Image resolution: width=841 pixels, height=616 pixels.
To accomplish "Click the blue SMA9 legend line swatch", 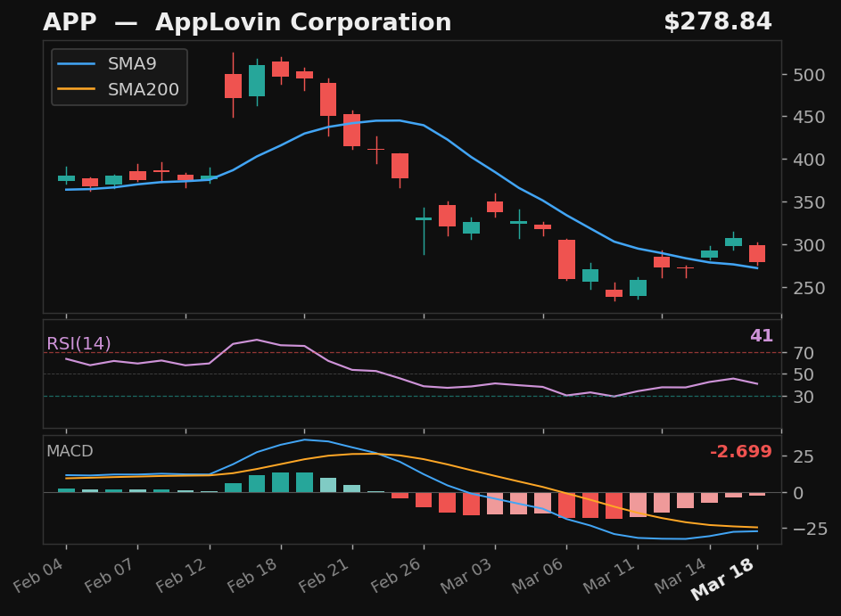I will [x=76, y=64].
